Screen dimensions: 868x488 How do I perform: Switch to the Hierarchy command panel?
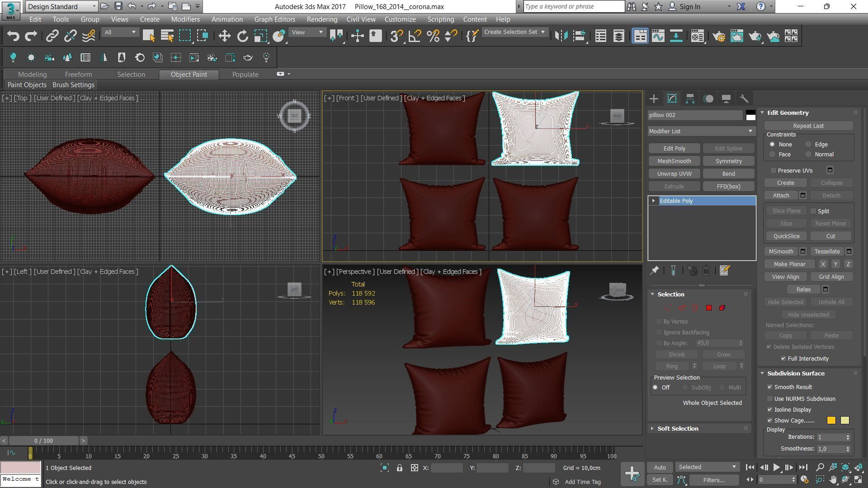pyautogui.click(x=690, y=99)
